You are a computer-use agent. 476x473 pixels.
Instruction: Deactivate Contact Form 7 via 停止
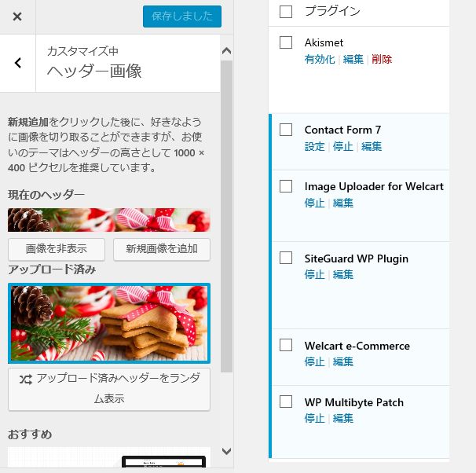pyautogui.click(x=343, y=147)
